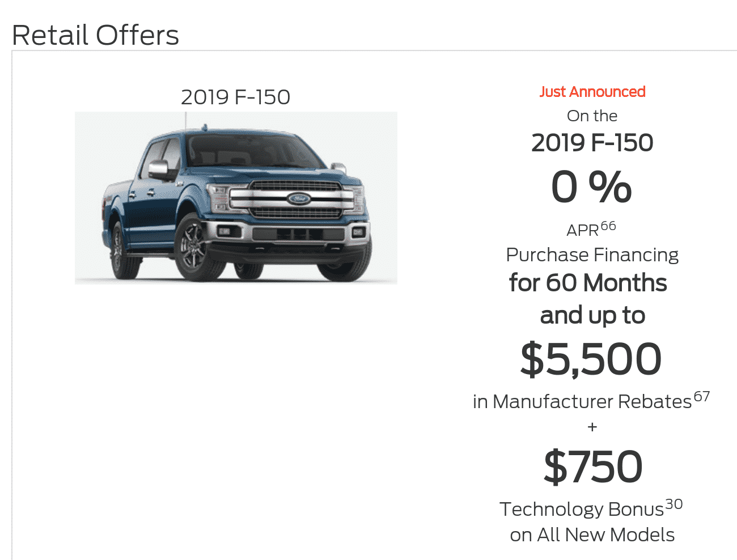Click the plus sign between offers
Image resolution: width=737 pixels, height=560 pixels.
(x=592, y=427)
